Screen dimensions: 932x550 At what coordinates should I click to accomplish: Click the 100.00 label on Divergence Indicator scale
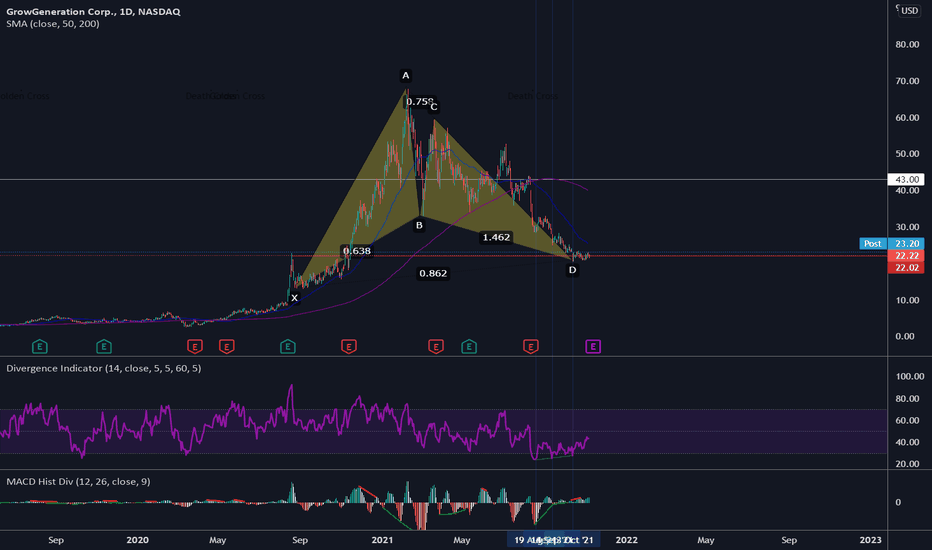[909, 376]
